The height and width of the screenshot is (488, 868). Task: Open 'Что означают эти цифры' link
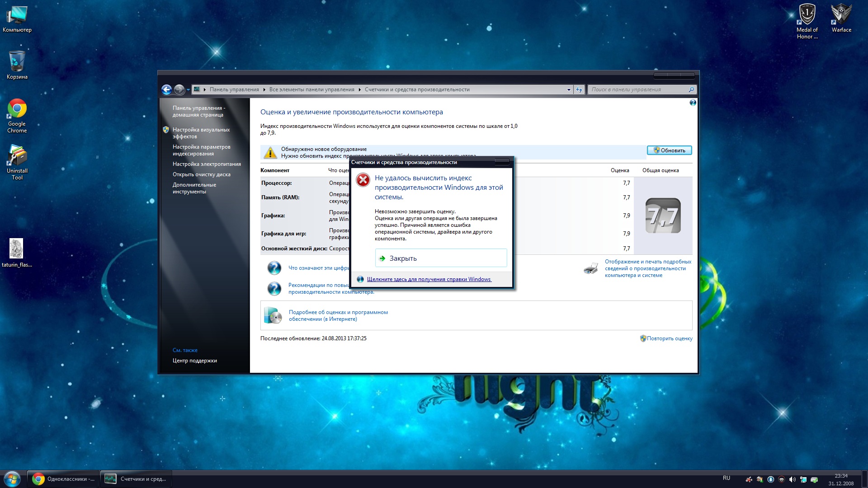coord(319,268)
